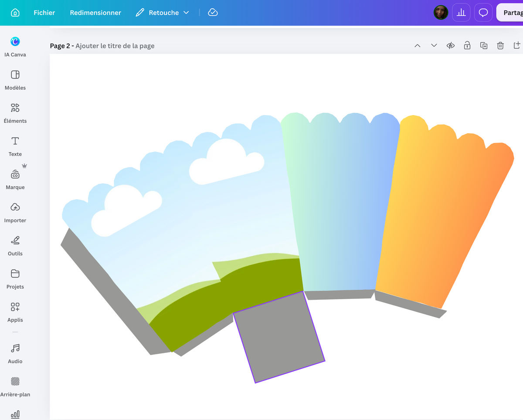Open the Applis panel

pos(15,312)
